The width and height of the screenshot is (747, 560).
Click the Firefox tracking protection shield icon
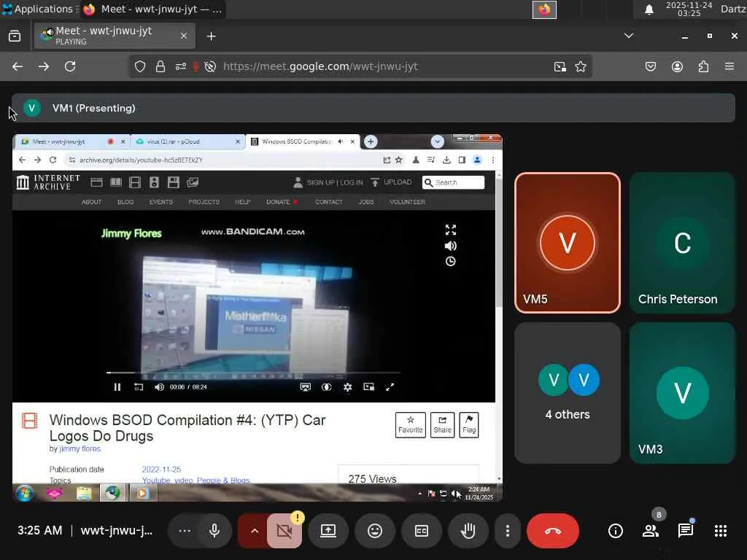pos(139,66)
